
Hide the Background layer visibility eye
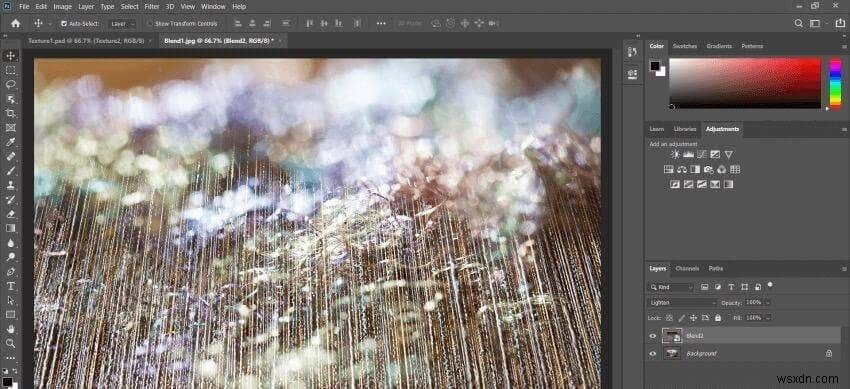(x=653, y=354)
